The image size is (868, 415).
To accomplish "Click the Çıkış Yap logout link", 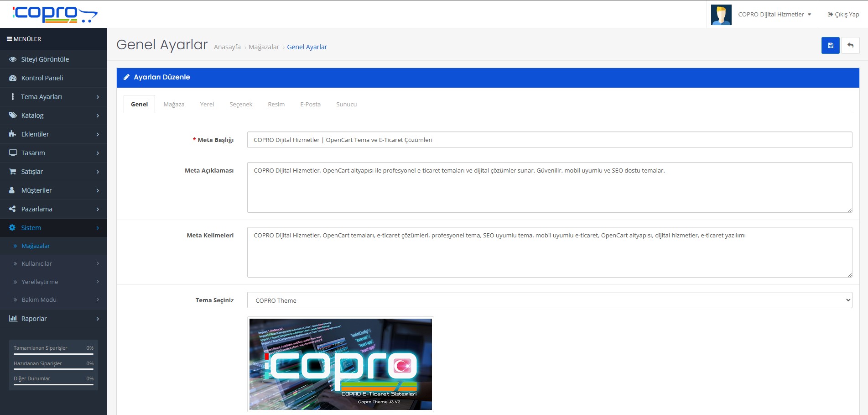I will coord(843,15).
